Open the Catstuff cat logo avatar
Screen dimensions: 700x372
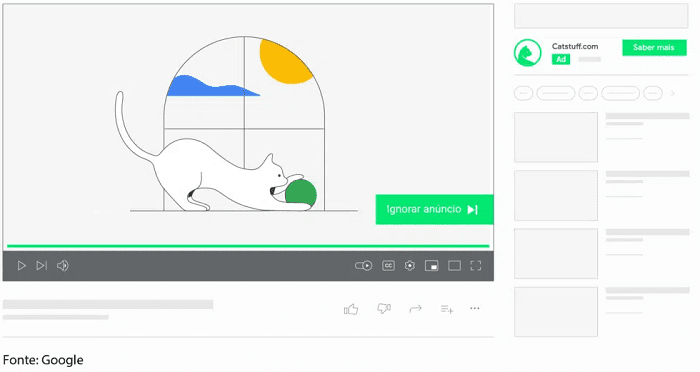528,53
